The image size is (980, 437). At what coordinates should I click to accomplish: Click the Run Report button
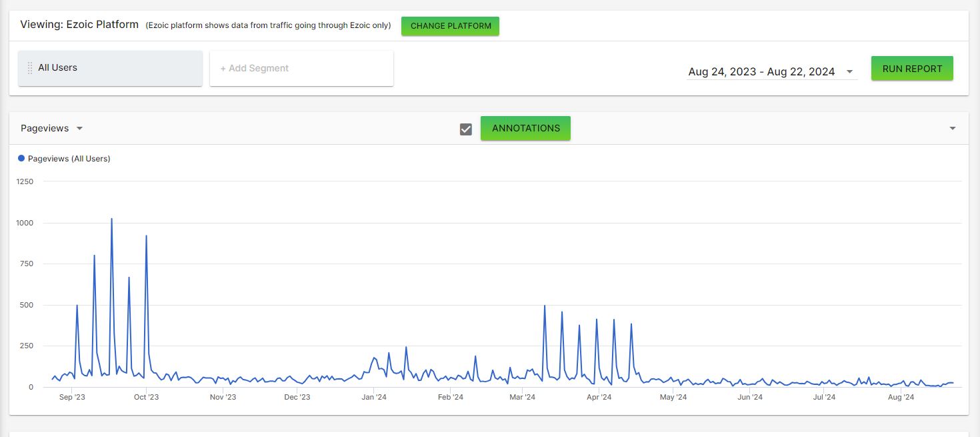[912, 69]
